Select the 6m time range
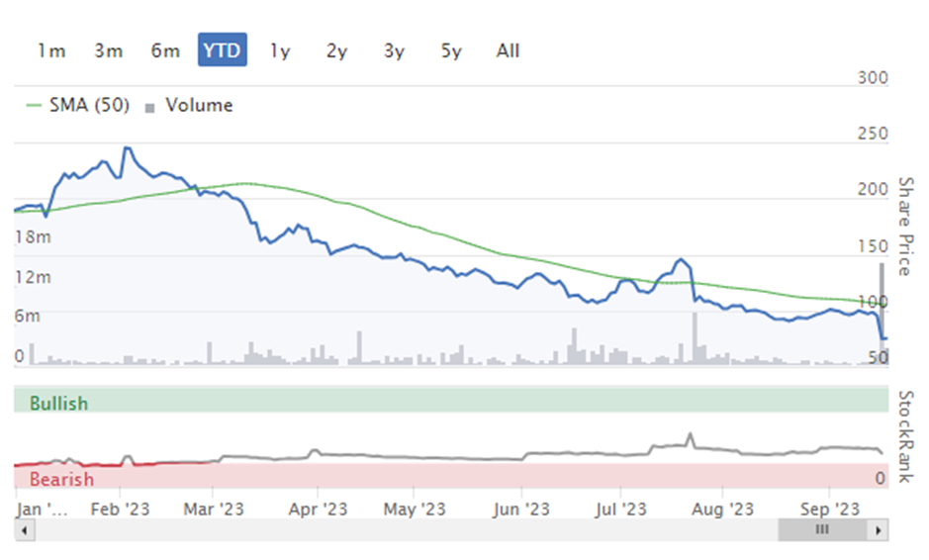Viewport: 929px width, 560px height. [x=165, y=50]
